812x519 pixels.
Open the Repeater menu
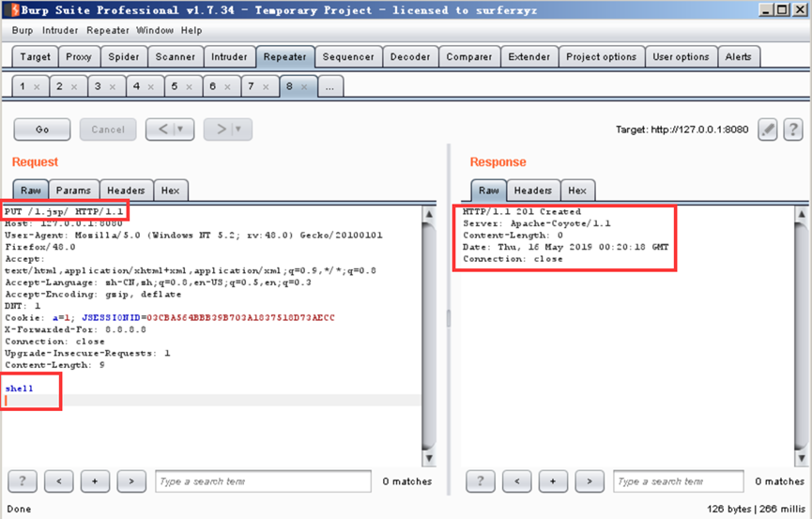(108, 31)
